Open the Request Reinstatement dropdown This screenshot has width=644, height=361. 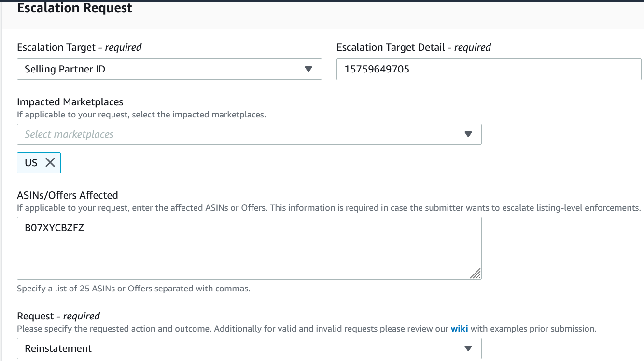tap(249, 348)
